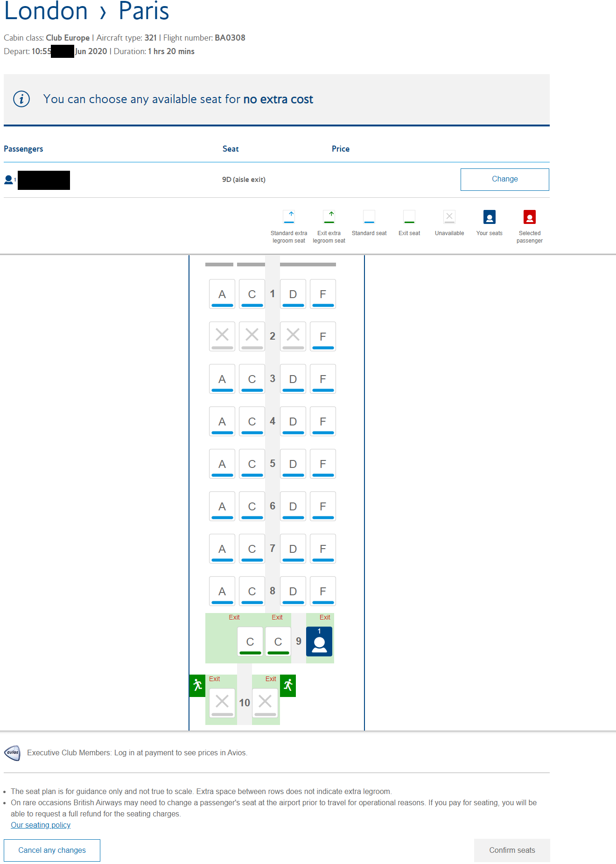
Task: Click the 9D (aisle exit) seat text
Action: coord(244,180)
